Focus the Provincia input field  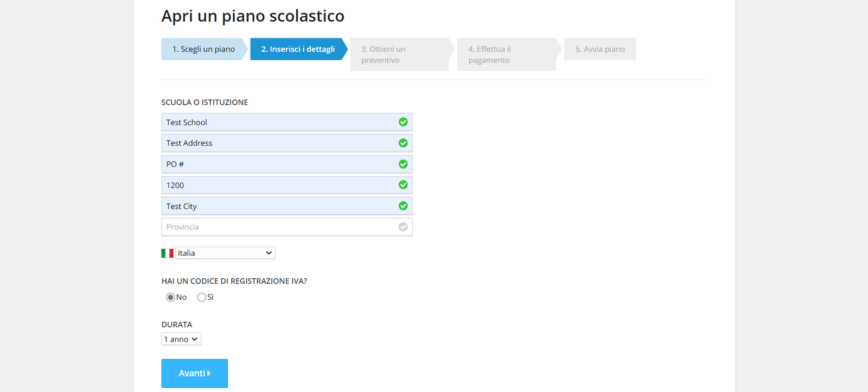(x=287, y=227)
